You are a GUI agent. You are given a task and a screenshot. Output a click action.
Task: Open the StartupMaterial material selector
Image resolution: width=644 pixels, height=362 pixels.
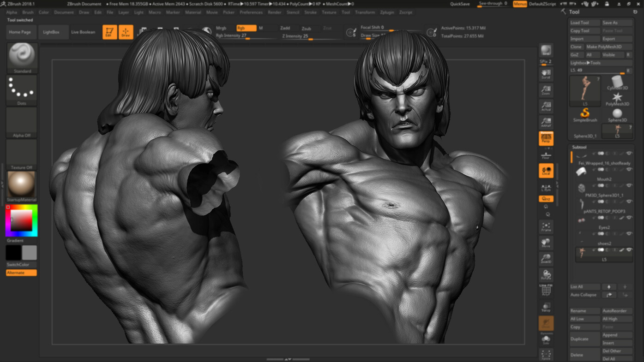[x=22, y=187]
